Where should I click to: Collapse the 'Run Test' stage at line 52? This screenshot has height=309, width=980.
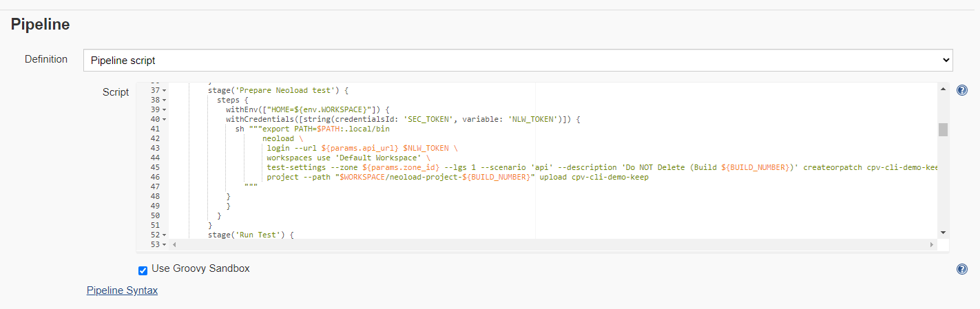tap(165, 235)
